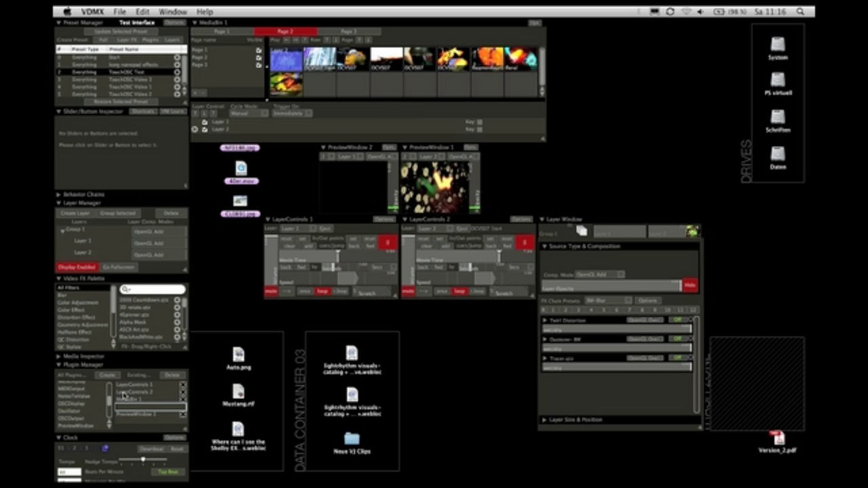
Task: Click the display icon in menu bar
Action: pos(655,12)
